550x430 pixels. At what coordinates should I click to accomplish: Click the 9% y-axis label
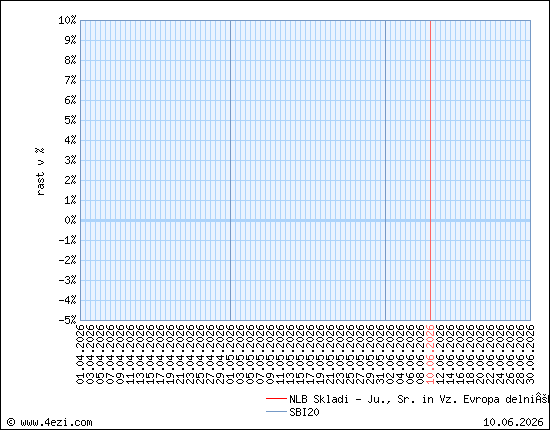(70, 40)
